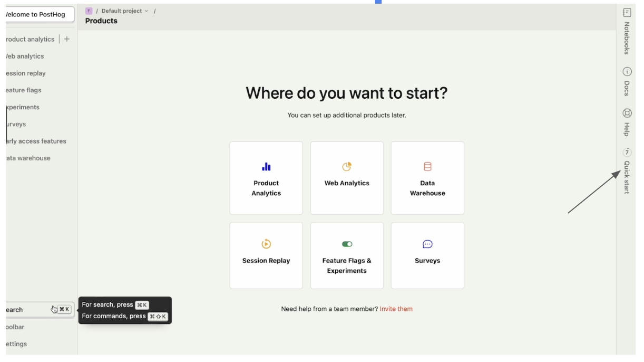Click the Product Analytics bar chart icon
This screenshot has height=362, width=644.
pyautogui.click(x=266, y=167)
